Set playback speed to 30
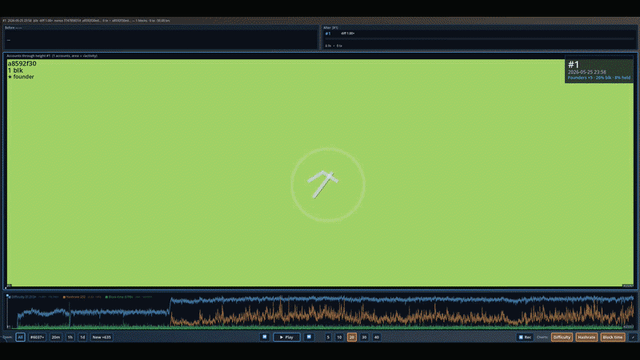640x360 pixels. tap(364, 337)
